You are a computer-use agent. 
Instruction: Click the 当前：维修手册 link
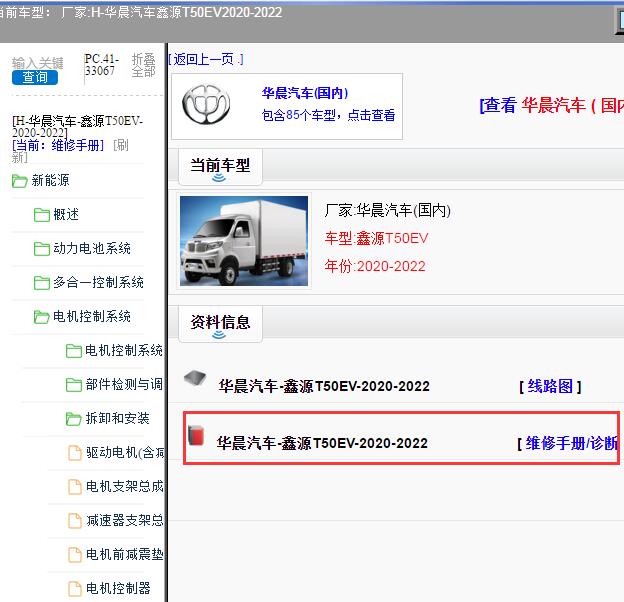(58, 145)
